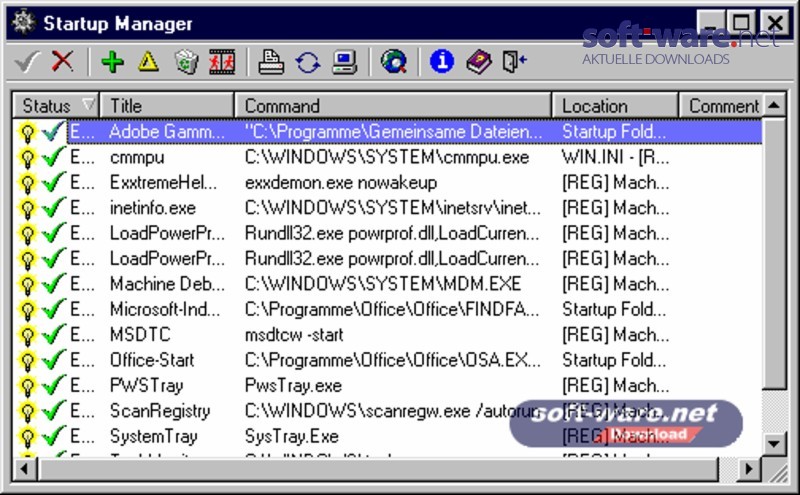Viewport: 800px width, 495px height.
Task: Toggle the green checkmark for Microsoft-Ind...
Action: click(x=54, y=309)
